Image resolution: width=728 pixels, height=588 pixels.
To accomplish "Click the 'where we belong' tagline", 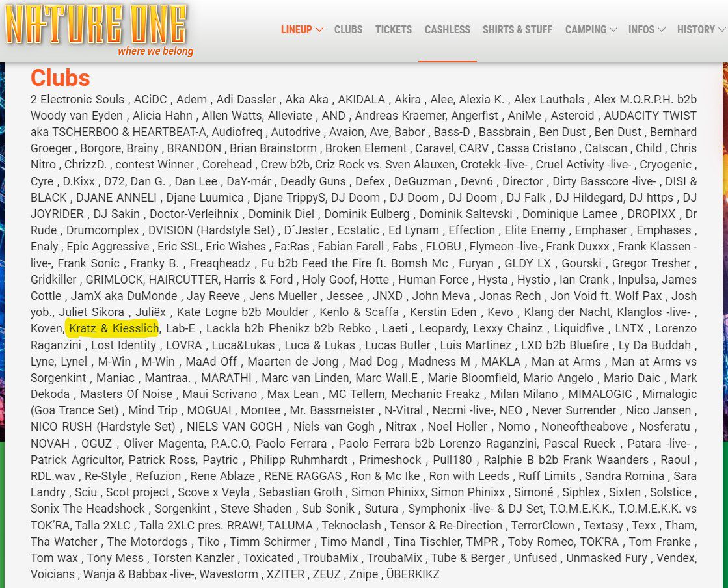I will 155,51.
